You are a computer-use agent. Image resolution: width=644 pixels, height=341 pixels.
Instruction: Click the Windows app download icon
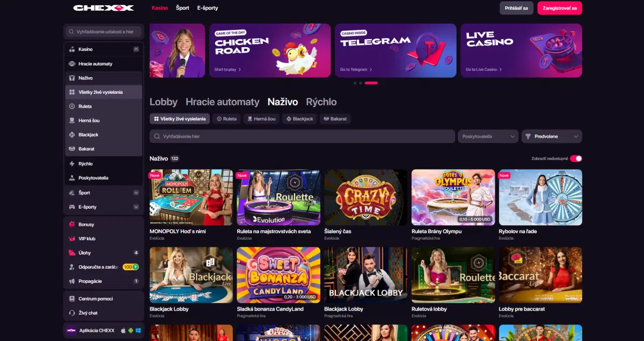pos(137,331)
